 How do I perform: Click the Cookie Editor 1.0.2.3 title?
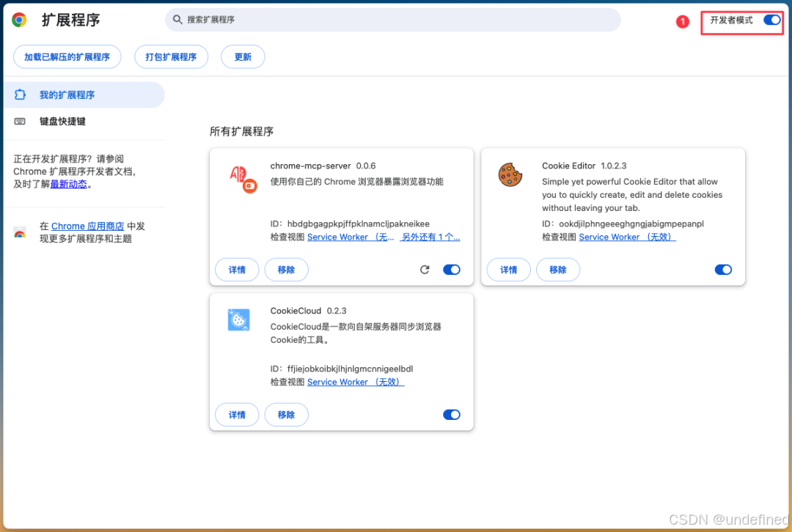[584, 166]
